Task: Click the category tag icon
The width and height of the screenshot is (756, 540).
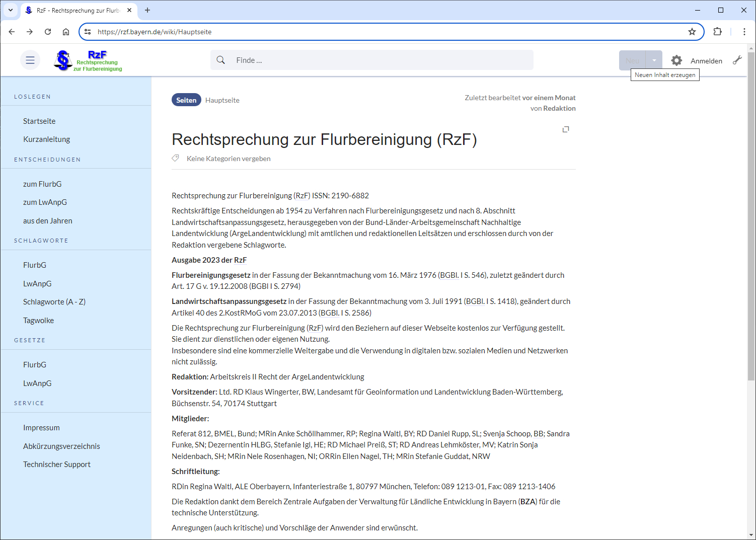Action: pos(176,158)
